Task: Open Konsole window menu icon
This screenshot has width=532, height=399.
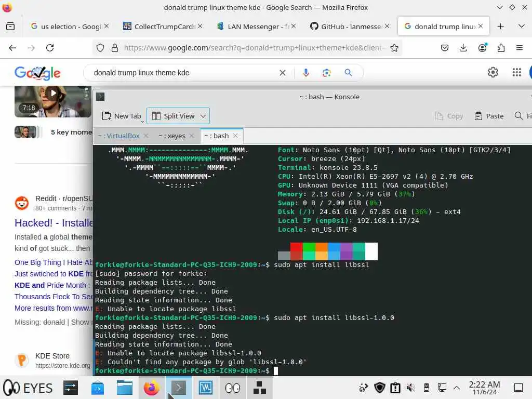Action: click(100, 97)
